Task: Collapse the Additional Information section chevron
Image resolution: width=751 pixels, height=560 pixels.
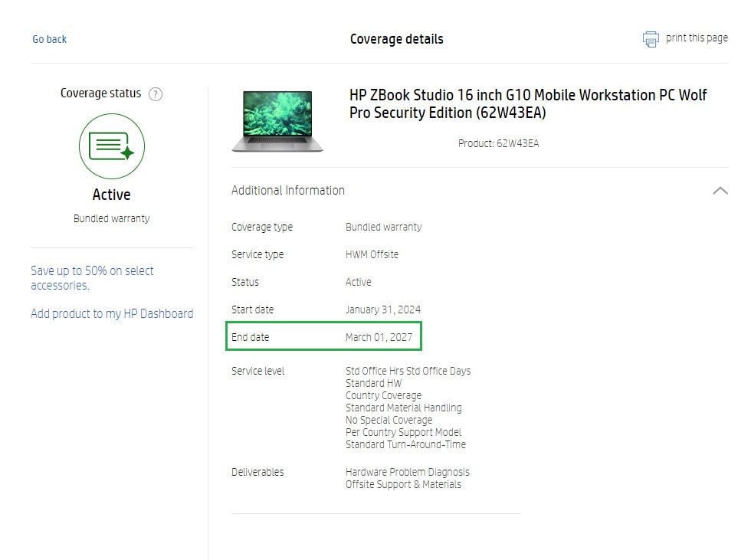Action: click(720, 191)
